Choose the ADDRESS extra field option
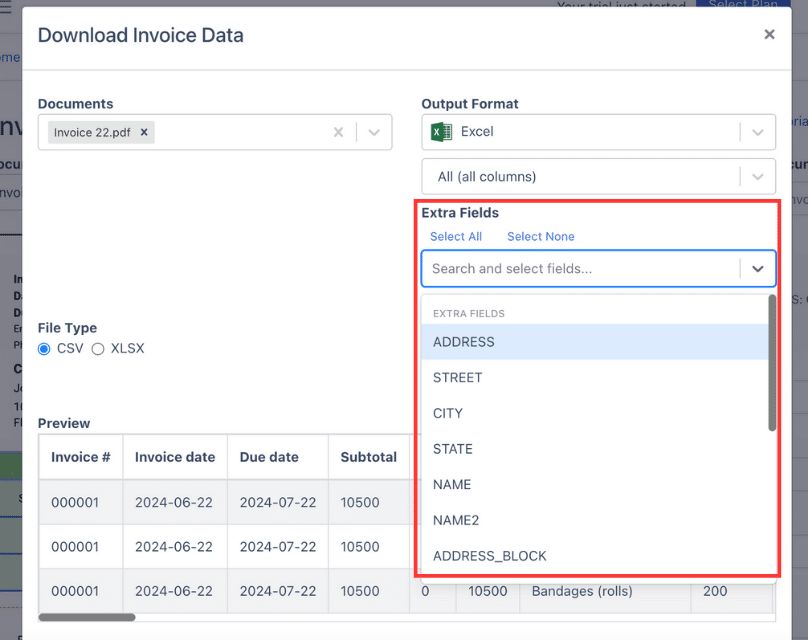 tap(594, 342)
